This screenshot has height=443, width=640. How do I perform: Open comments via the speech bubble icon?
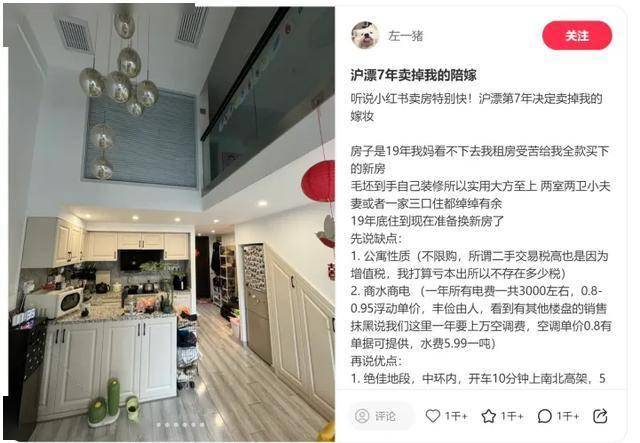pyautogui.click(x=544, y=416)
